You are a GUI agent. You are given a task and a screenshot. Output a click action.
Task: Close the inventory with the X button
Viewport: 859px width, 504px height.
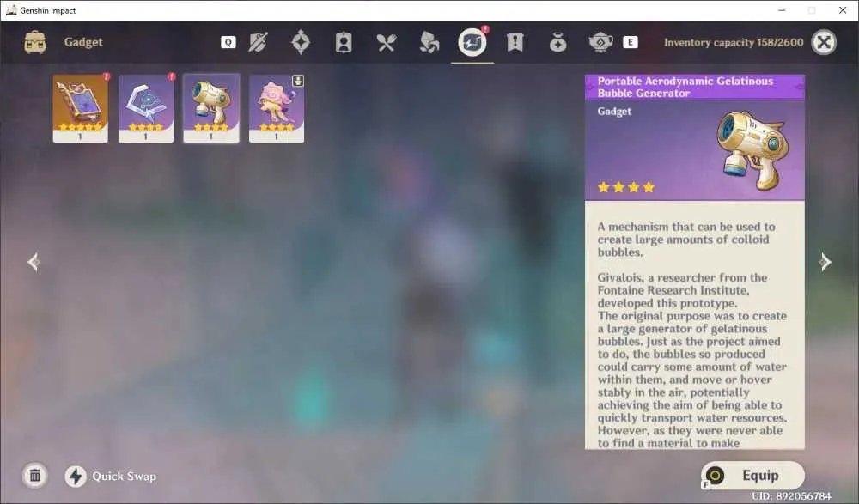pos(824,42)
